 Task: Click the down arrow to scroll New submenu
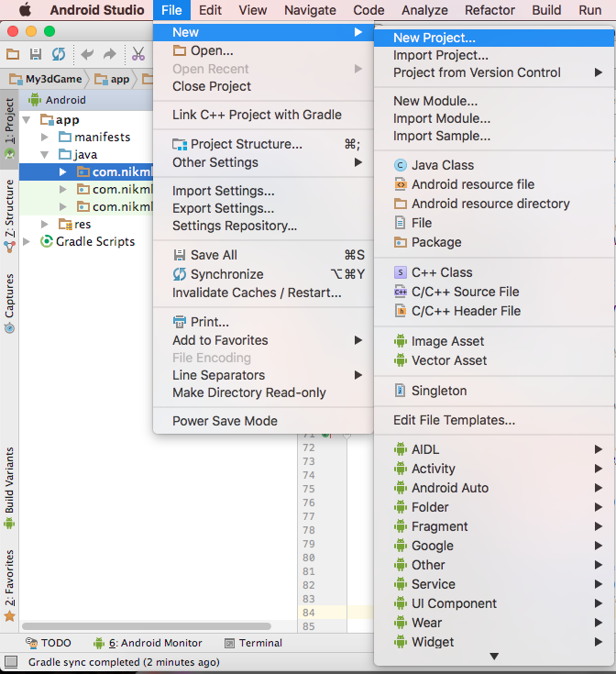point(494,657)
